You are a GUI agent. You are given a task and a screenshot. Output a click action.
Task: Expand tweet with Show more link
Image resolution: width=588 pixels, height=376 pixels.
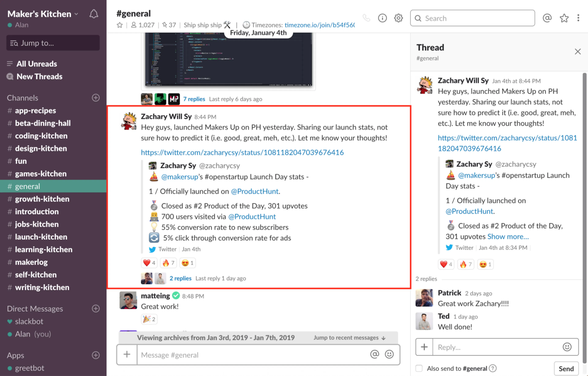coord(508,236)
